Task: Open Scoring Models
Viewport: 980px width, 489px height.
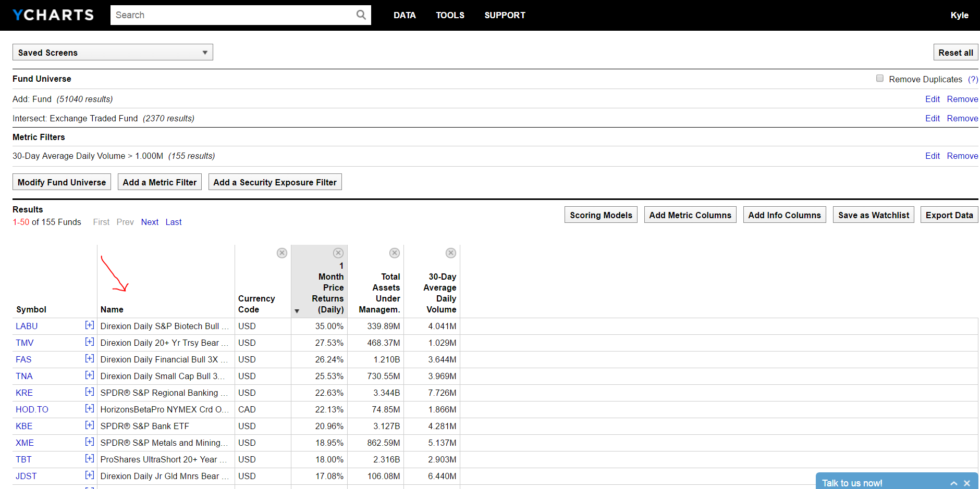Action: (x=601, y=215)
